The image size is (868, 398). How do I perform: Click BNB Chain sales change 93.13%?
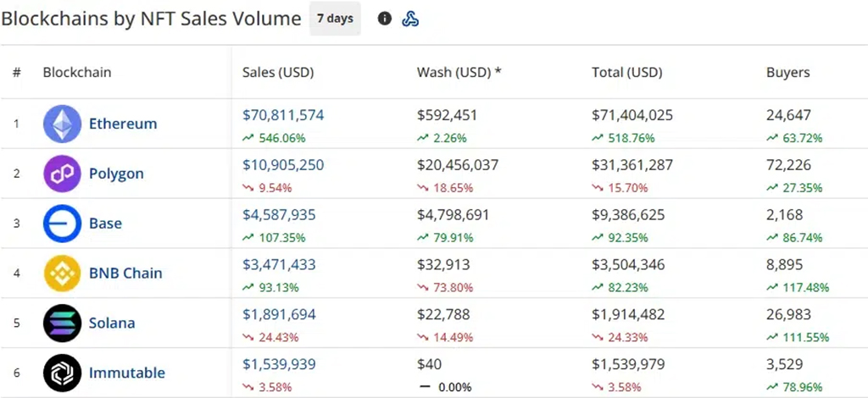click(270, 287)
